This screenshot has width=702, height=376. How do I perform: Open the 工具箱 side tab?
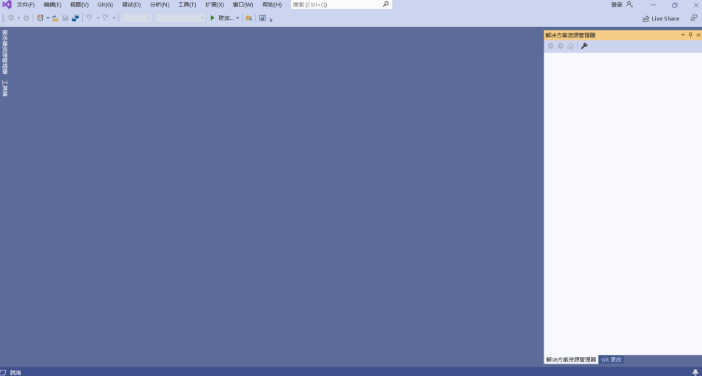tap(4, 88)
